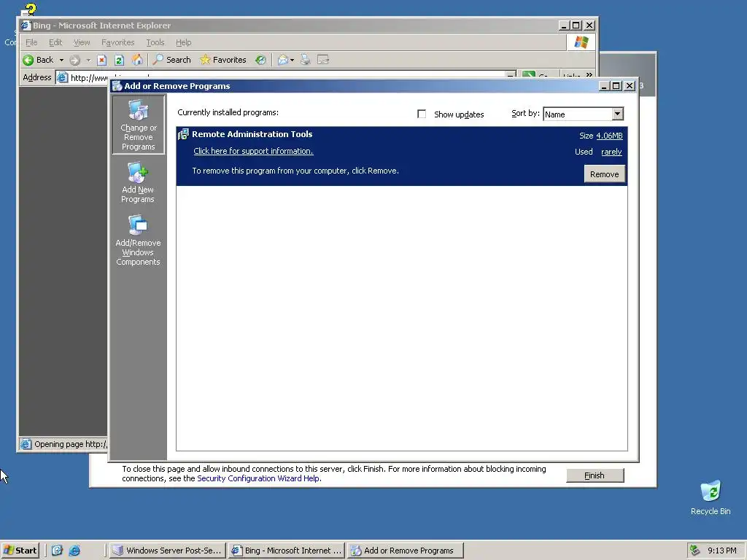Click the Print icon in IE toolbar

coord(306,60)
